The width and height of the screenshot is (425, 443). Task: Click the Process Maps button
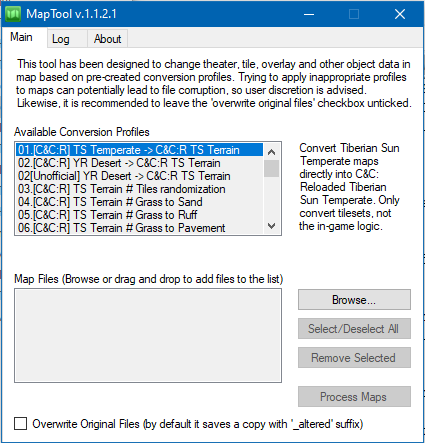[x=354, y=397]
